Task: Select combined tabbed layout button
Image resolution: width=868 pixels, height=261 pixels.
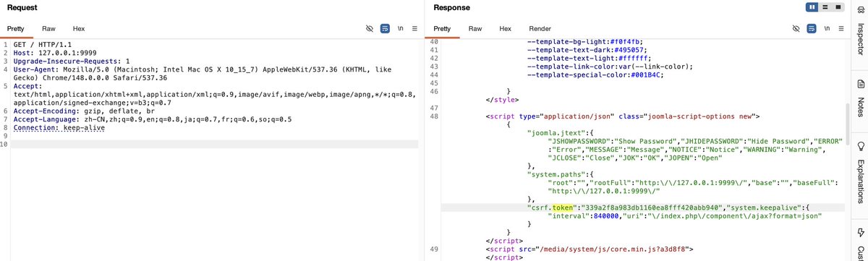Action: pyautogui.click(x=838, y=7)
